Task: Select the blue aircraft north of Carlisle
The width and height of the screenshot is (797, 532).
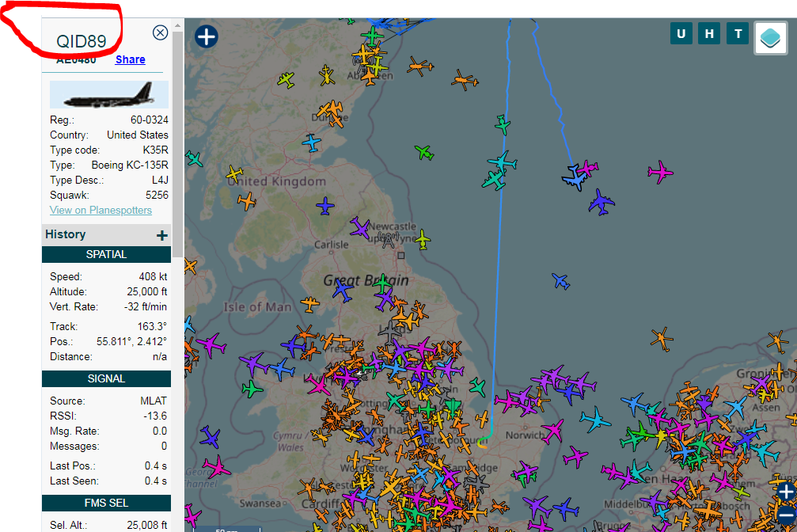Action: click(325, 206)
